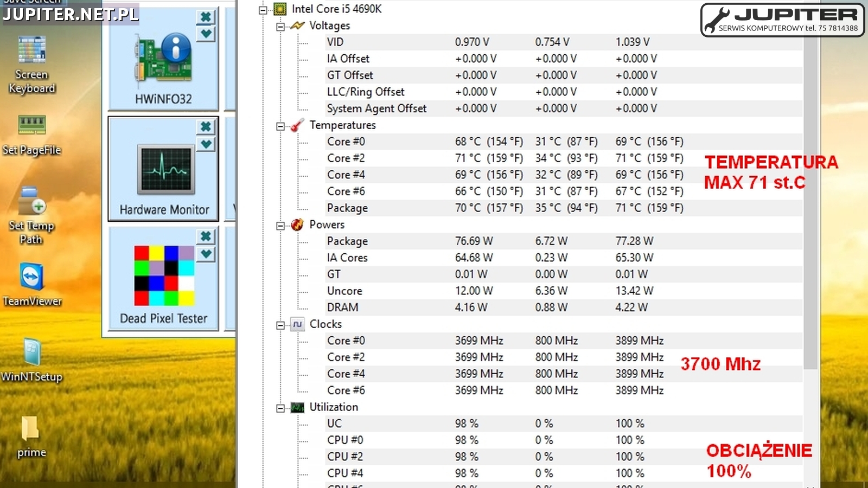868x488 pixels.
Task: Close the HWiNFO32 tile with its X button
Action: click(x=206, y=17)
